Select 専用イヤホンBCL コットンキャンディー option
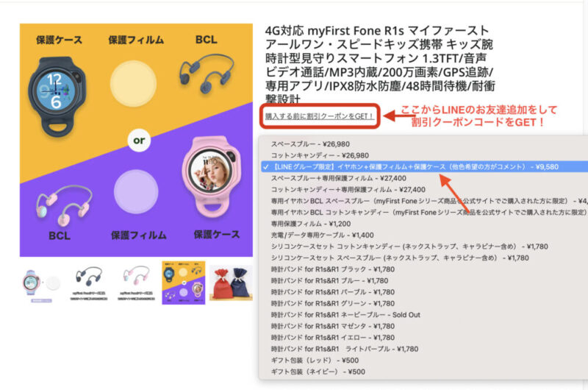 [x=424, y=213]
